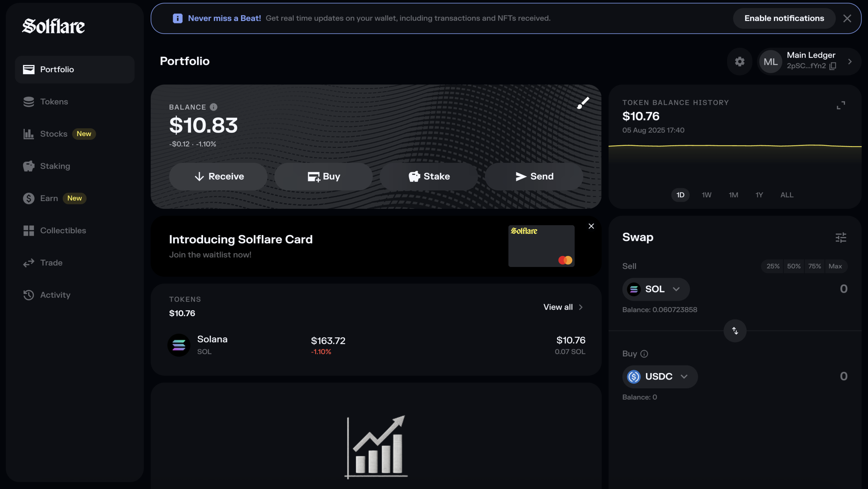Choose the 50% sell amount option
This screenshot has width=868, height=489.
point(794,266)
